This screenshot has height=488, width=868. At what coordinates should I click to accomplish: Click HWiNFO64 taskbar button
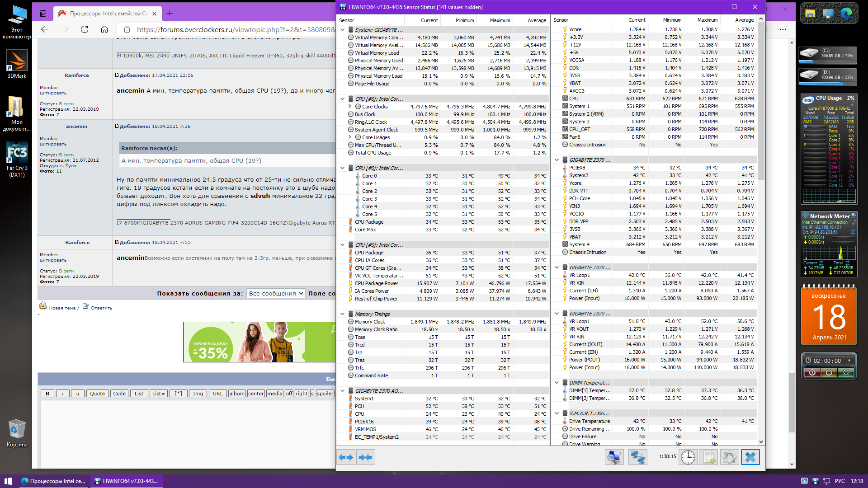[x=127, y=481]
